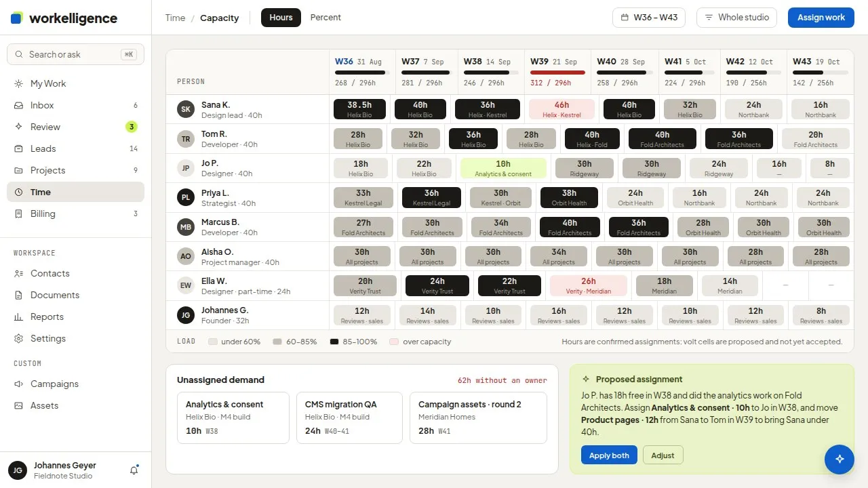The width and height of the screenshot is (868, 488).
Task: Click the over capacity legend swatch
Action: 393,342
